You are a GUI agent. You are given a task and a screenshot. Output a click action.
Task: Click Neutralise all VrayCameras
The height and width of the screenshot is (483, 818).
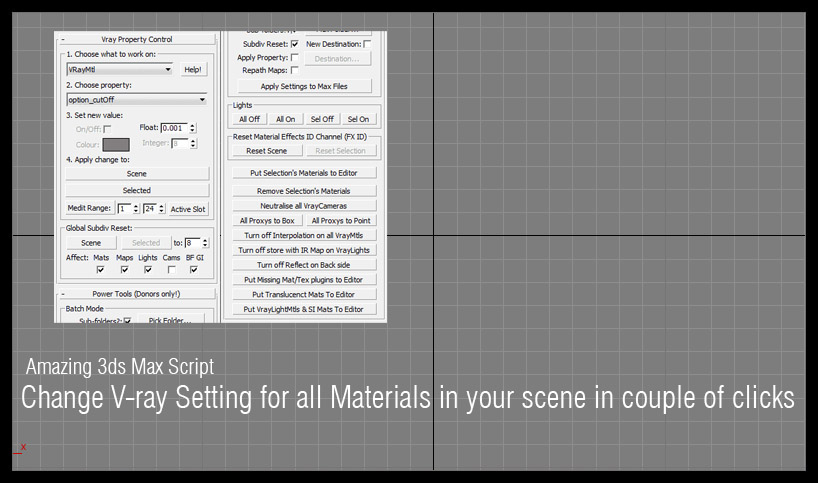pos(304,206)
